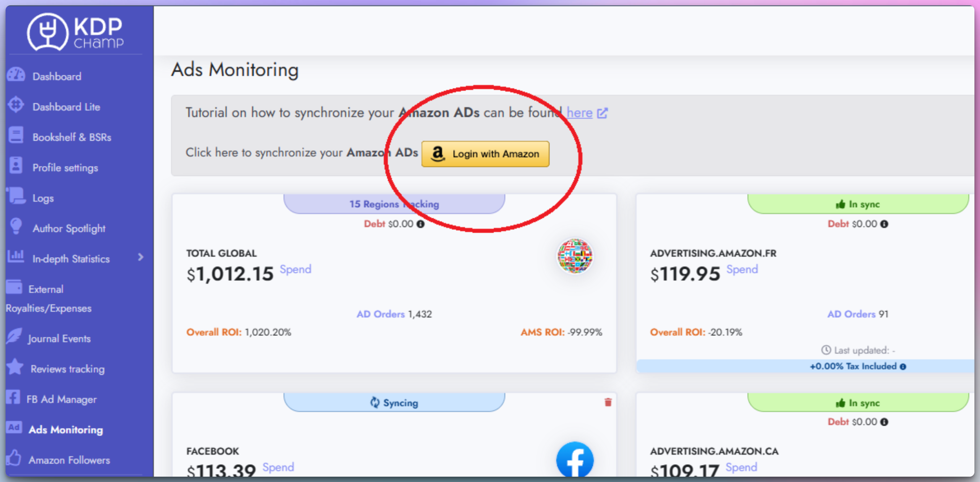Click the Tax Included info icon
Viewport: 980px width, 482px height.
pyautogui.click(x=903, y=367)
